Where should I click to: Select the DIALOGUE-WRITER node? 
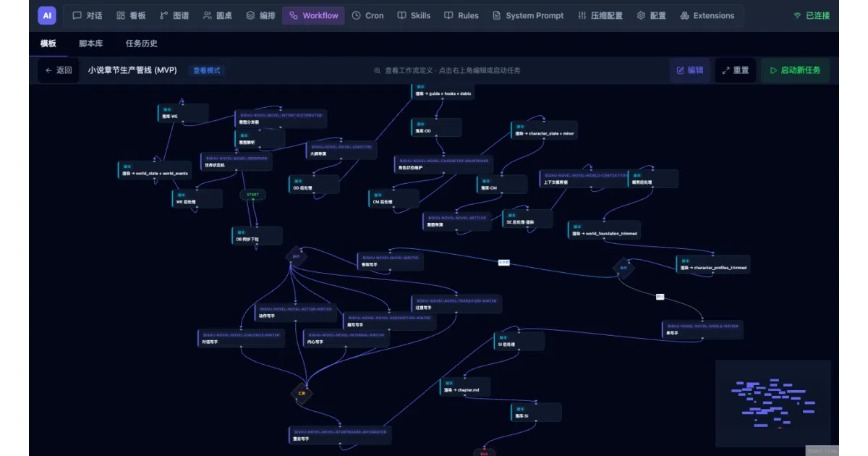point(241,339)
